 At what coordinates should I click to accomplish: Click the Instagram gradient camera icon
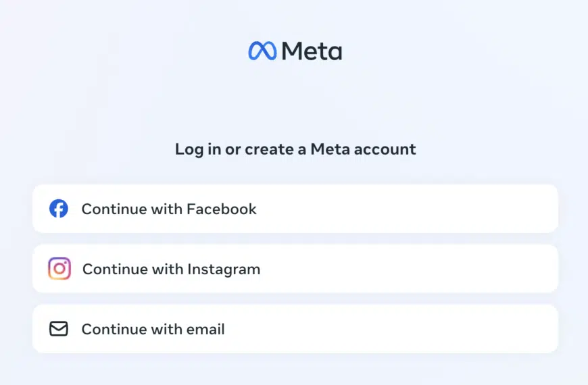pos(59,268)
